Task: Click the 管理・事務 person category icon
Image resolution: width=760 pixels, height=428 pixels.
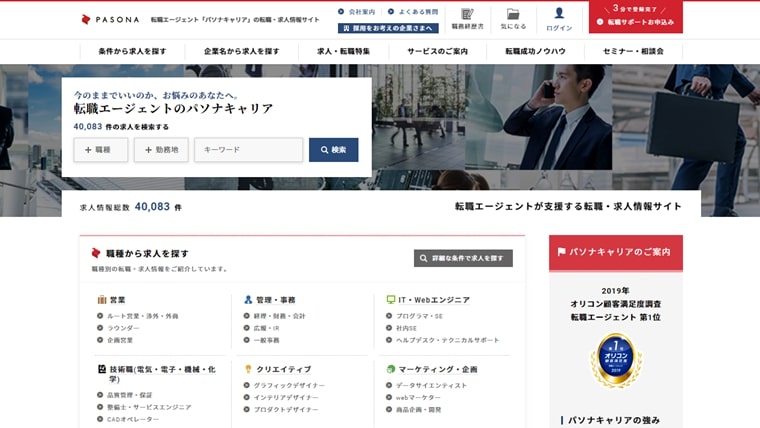Action: click(248, 300)
